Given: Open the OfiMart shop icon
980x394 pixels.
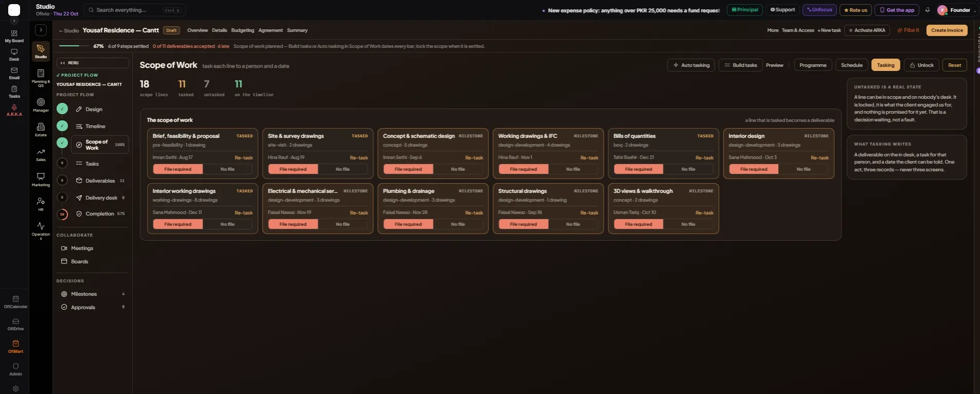Looking at the screenshot, I should (15, 347).
